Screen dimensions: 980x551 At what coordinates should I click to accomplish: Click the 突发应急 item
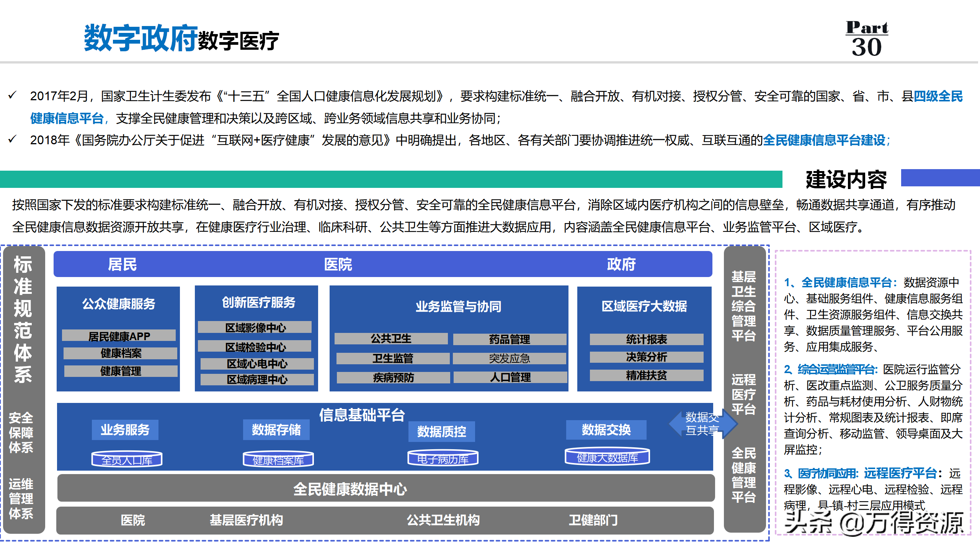click(x=510, y=359)
